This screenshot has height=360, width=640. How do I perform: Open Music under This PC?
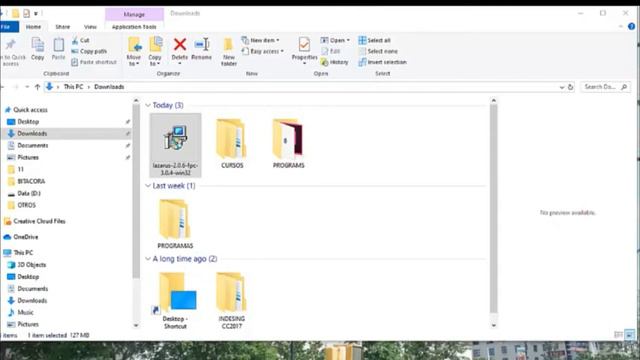[25, 312]
